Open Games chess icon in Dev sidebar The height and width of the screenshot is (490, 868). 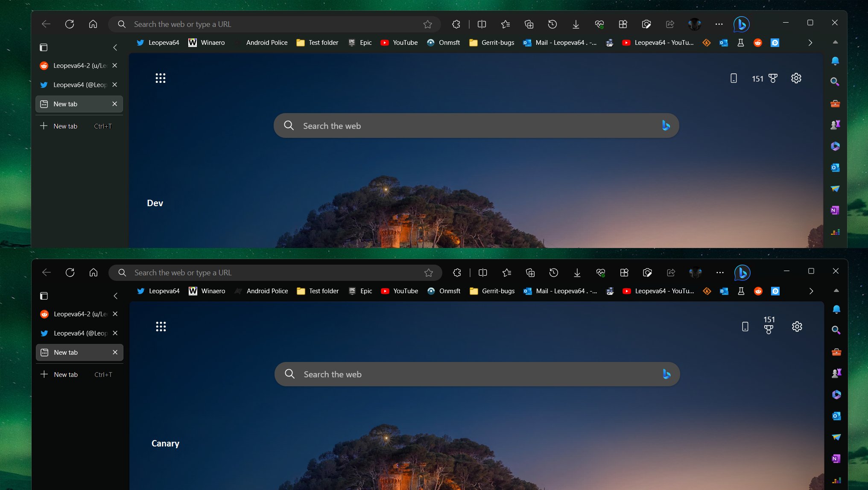(835, 125)
